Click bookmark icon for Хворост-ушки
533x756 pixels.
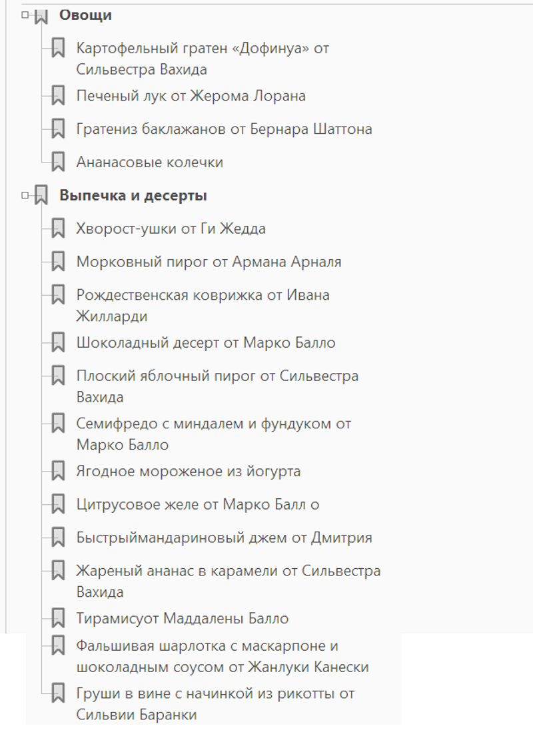point(58,229)
